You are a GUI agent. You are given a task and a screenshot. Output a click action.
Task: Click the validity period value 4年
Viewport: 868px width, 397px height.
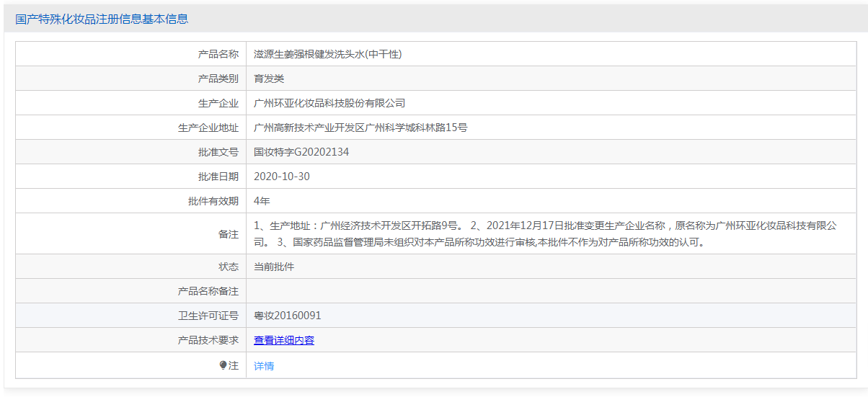262,201
